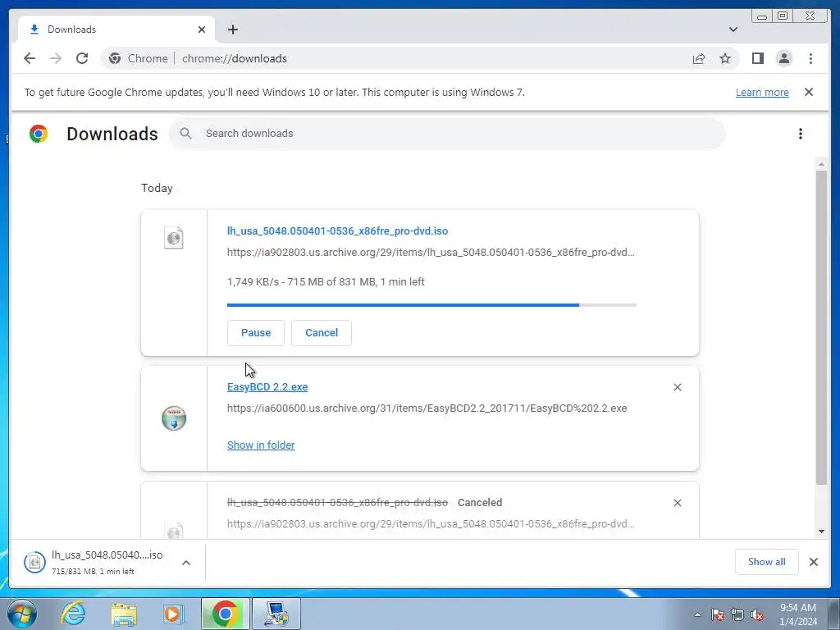
Task: Select the Downloads tab
Action: [116, 30]
